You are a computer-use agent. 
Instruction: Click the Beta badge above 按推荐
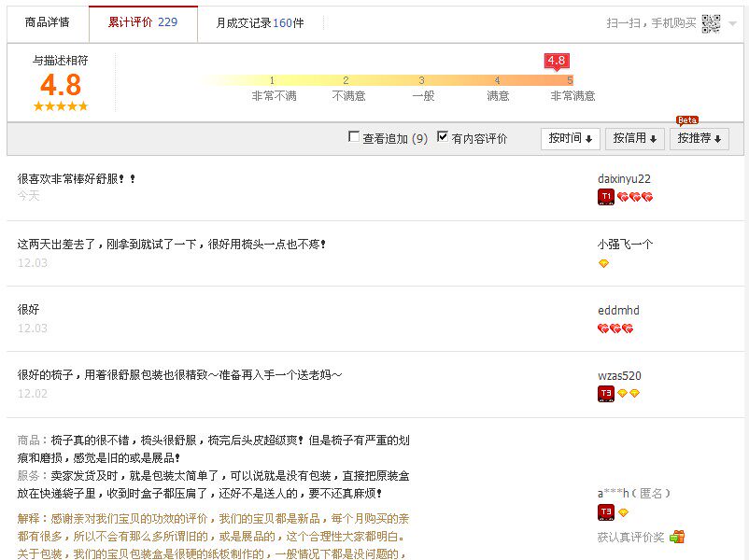(x=687, y=120)
